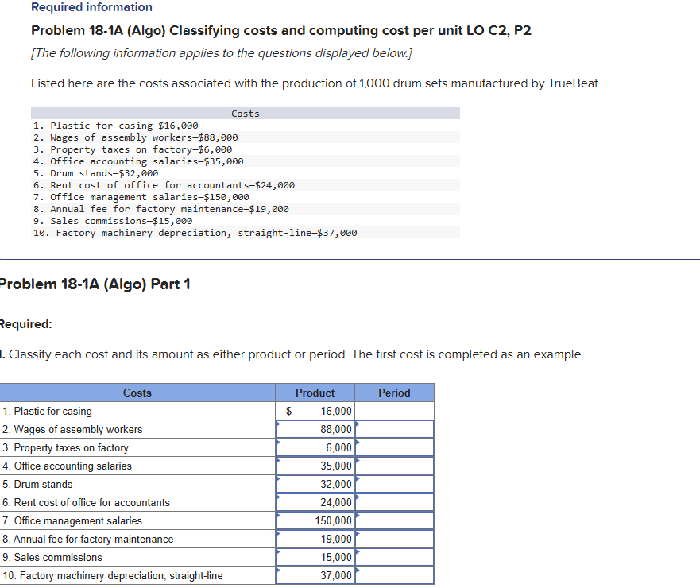Image resolution: width=700 pixels, height=588 pixels.
Task: Click the Period cell for Sales commissions
Action: tap(394, 557)
